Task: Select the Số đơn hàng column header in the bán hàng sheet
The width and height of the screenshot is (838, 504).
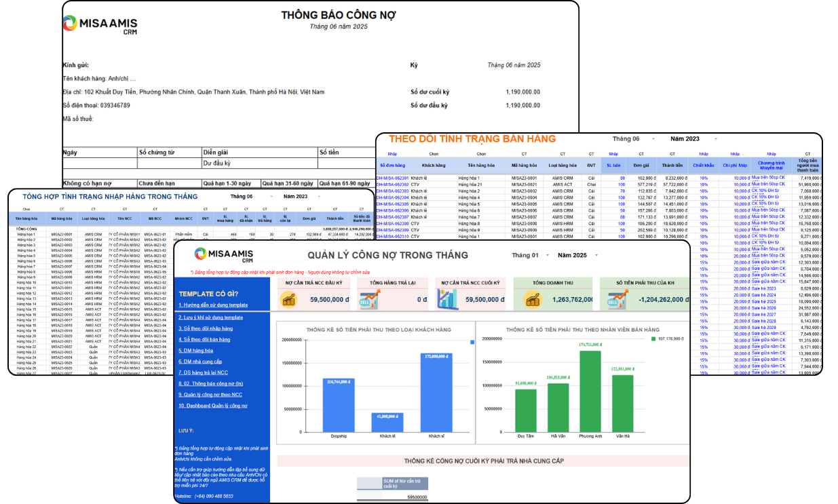Action: 392,165
